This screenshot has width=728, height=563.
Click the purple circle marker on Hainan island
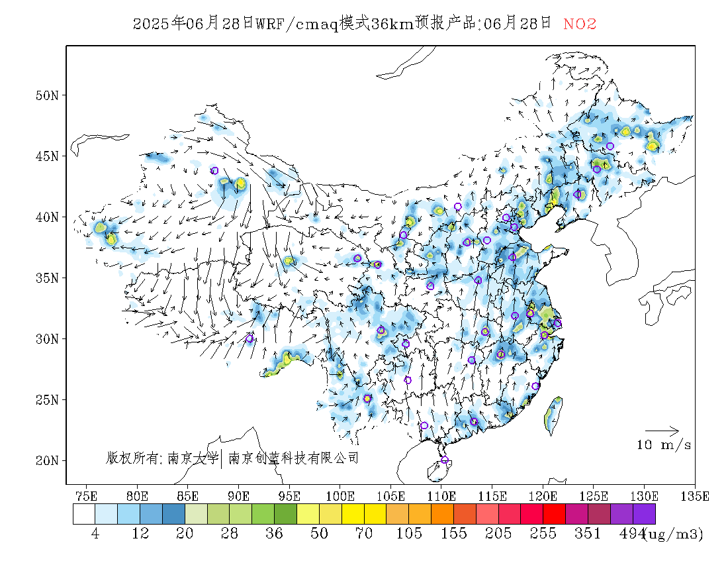(445, 460)
